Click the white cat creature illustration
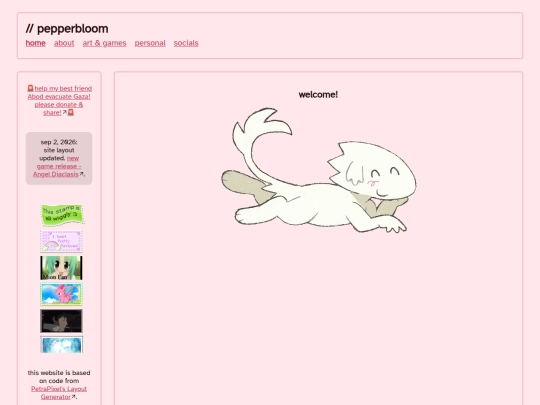The width and height of the screenshot is (540, 405). coord(319,170)
